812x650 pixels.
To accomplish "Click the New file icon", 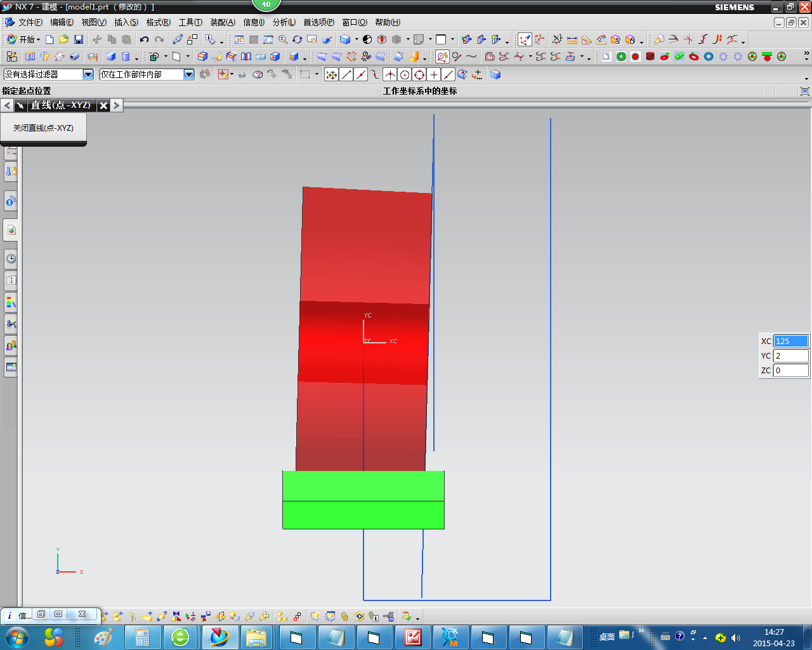I will [x=49, y=39].
